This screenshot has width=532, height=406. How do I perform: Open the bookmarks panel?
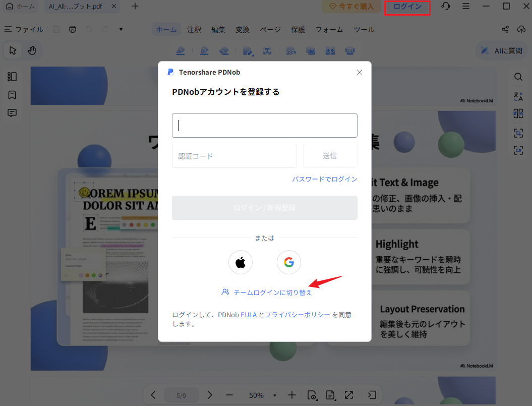[12, 95]
